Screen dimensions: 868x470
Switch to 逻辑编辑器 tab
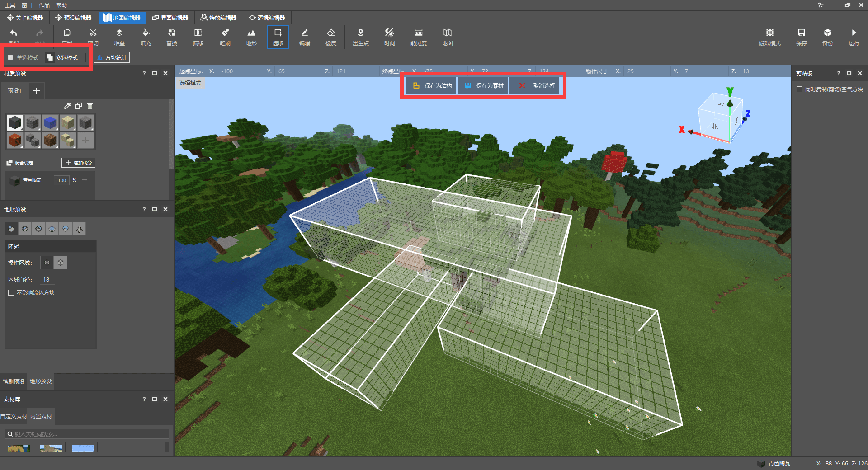(267, 18)
